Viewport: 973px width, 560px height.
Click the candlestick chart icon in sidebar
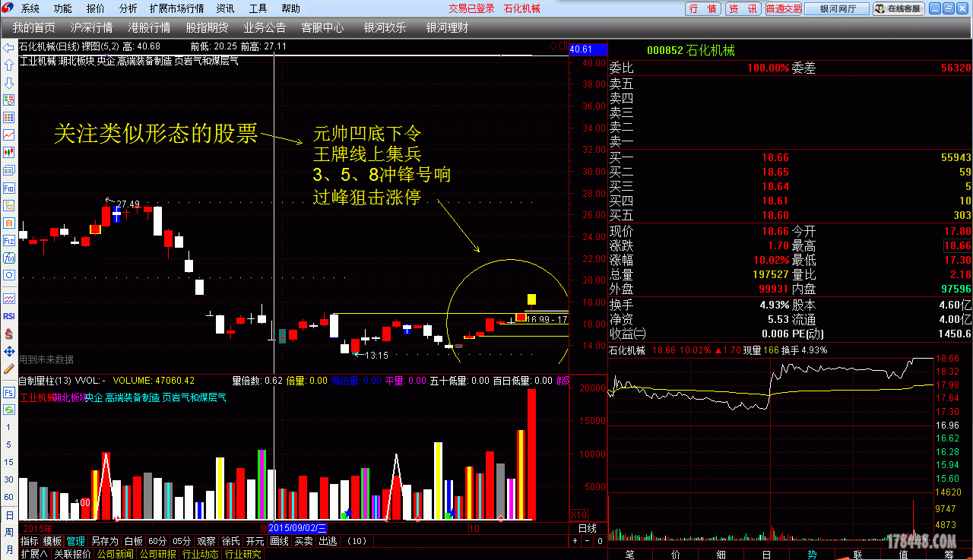[x=9, y=152]
